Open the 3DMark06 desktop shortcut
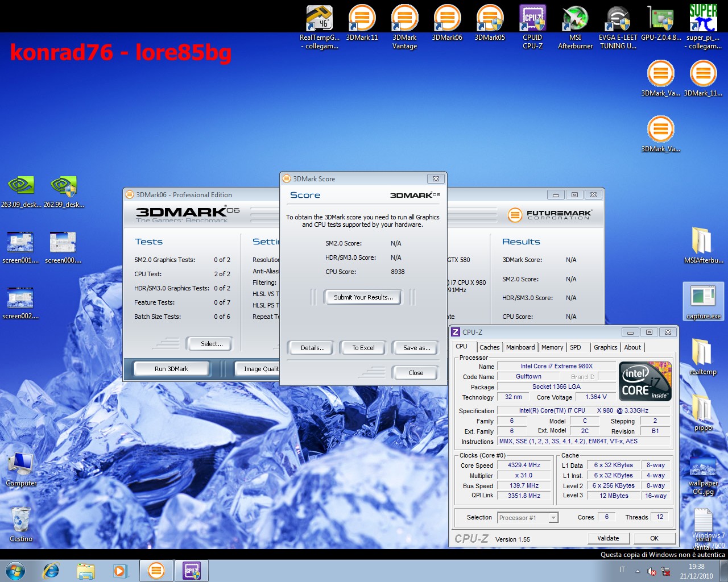This screenshot has height=582, width=728. (x=447, y=23)
